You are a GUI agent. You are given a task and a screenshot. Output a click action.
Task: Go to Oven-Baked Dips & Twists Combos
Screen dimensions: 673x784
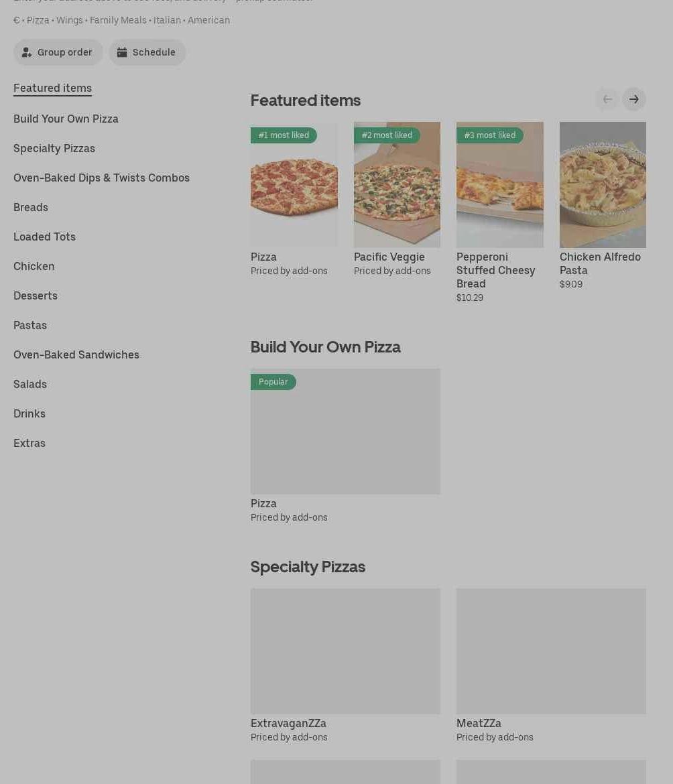(101, 178)
